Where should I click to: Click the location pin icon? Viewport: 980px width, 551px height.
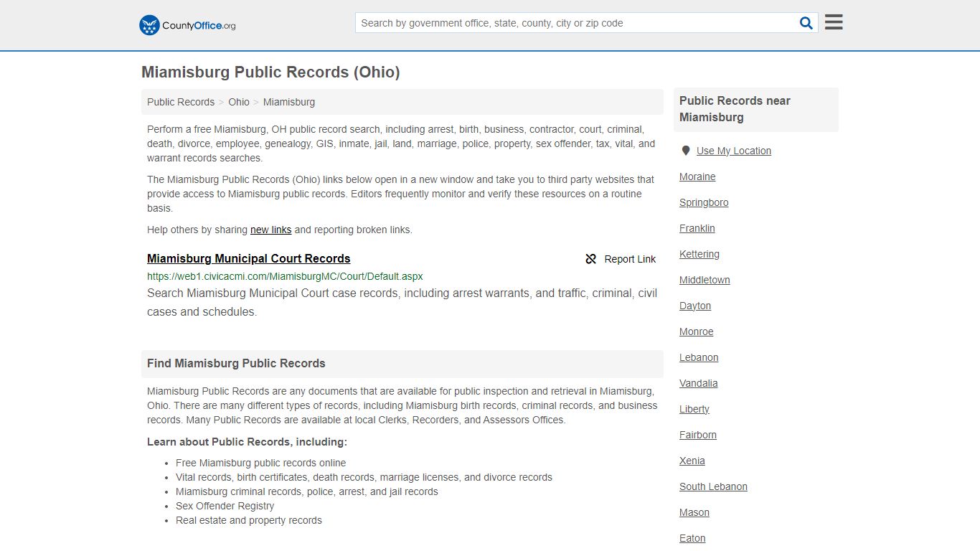click(686, 151)
